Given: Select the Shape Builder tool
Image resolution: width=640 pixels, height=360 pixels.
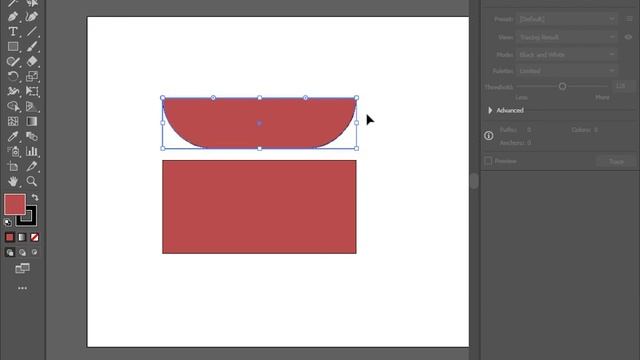Looking at the screenshot, I should 13,107.
